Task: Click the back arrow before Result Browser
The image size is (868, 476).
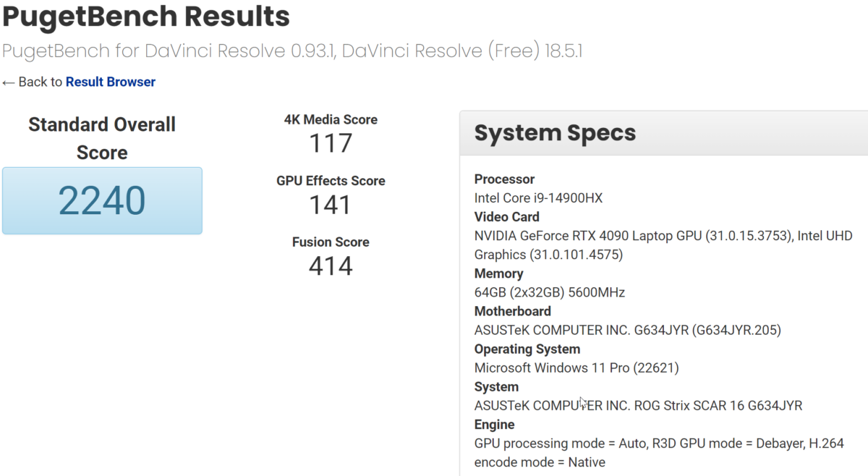Action: coord(9,82)
